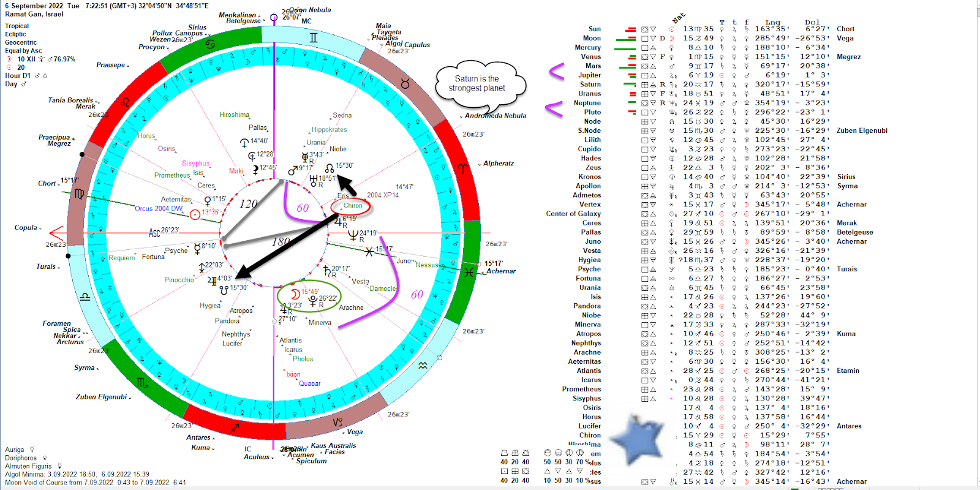
Task: Click the 'Sedna' label in the chart
Action: click(342, 115)
